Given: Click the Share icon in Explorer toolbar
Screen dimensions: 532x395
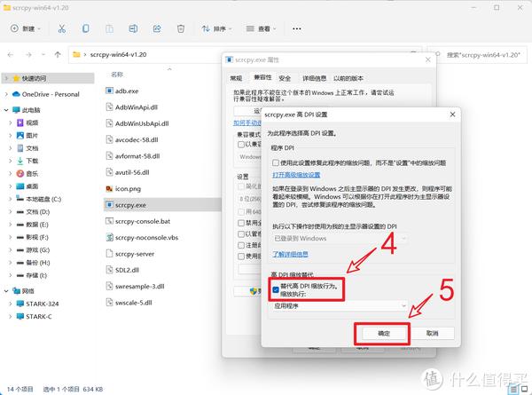Looking at the screenshot, I should click(157, 29).
